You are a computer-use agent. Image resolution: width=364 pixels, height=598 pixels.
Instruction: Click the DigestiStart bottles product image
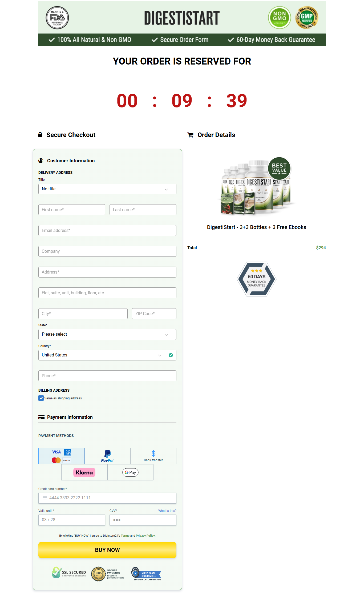click(x=256, y=187)
